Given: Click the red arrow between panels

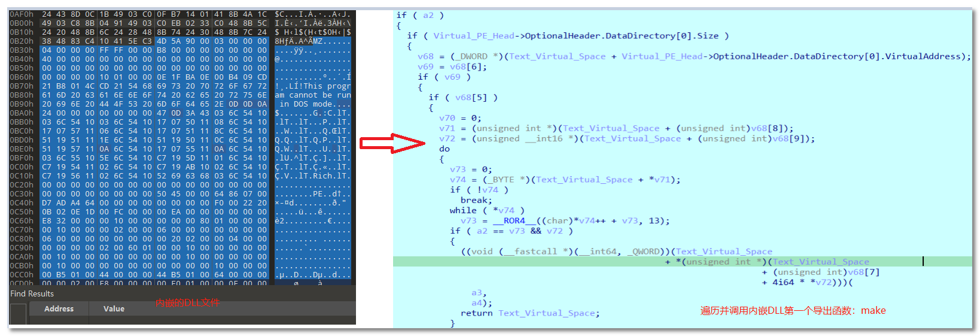Looking at the screenshot, I should coord(392,143).
